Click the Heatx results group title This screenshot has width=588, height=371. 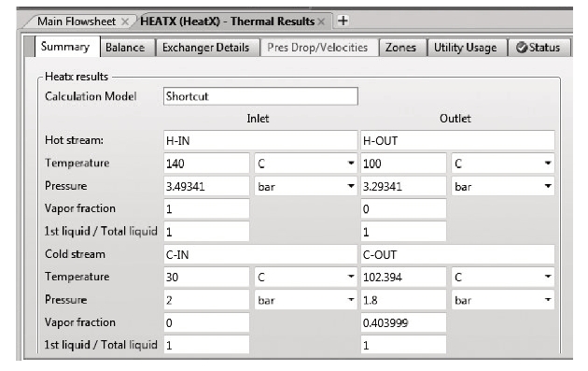coord(77,77)
